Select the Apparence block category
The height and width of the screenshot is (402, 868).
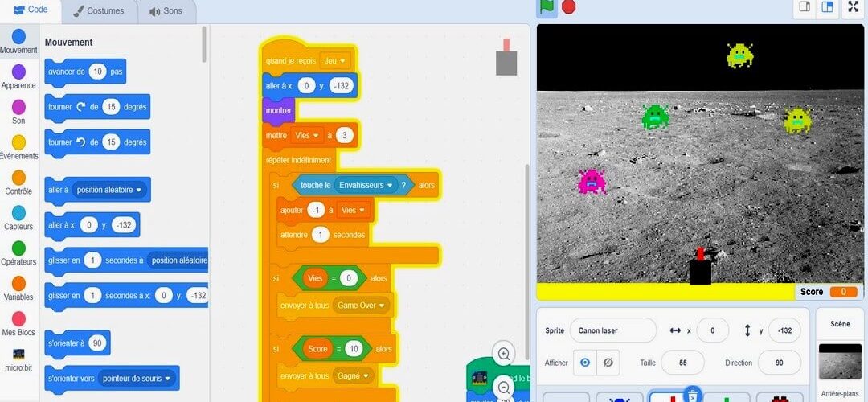pyautogui.click(x=18, y=77)
